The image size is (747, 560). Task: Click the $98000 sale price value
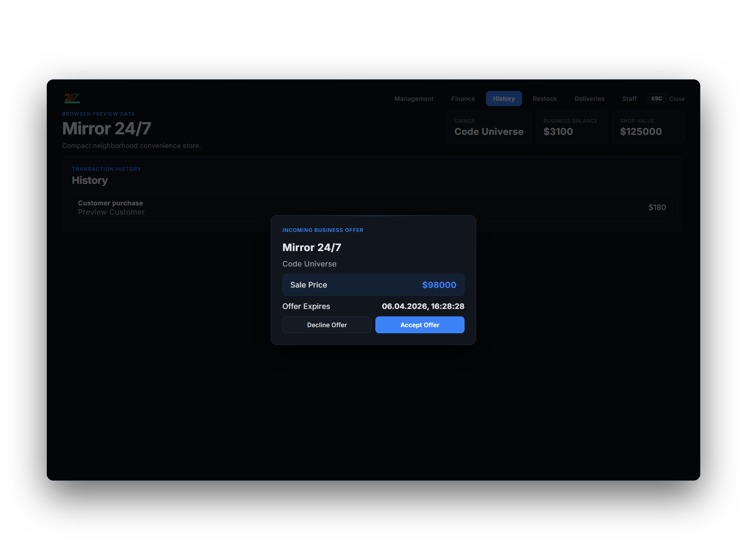click(x=439, y=285)
